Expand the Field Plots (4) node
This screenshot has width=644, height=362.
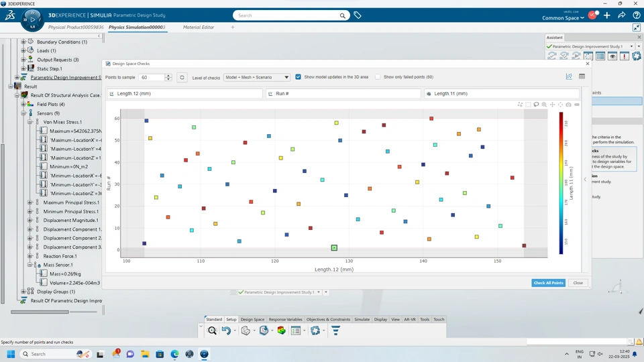(x=23, y=105)
